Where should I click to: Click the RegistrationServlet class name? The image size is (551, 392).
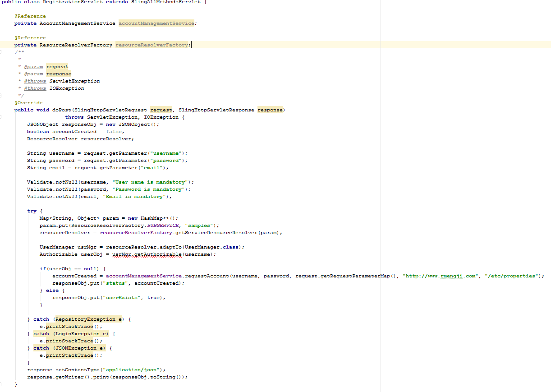[x=73, y=2]
